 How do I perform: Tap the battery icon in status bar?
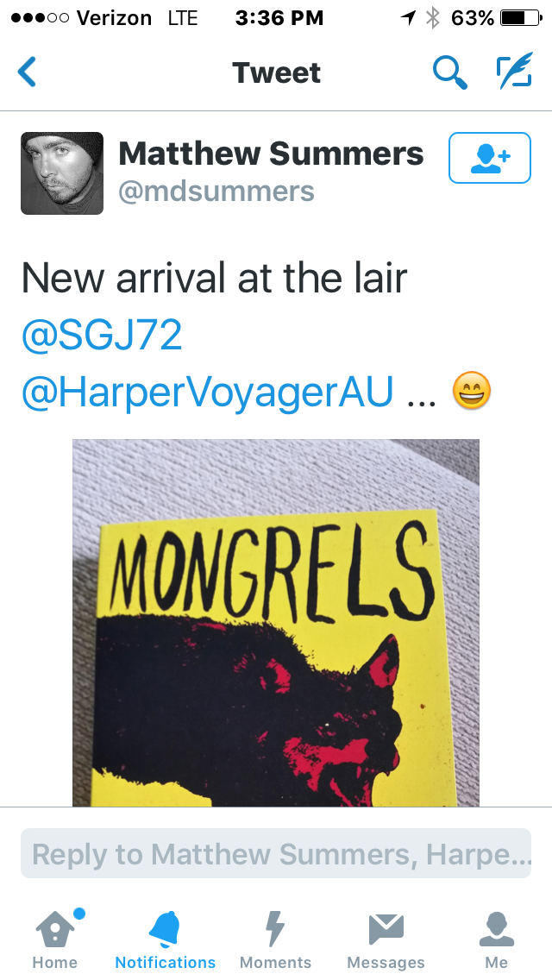coord(521,18)
